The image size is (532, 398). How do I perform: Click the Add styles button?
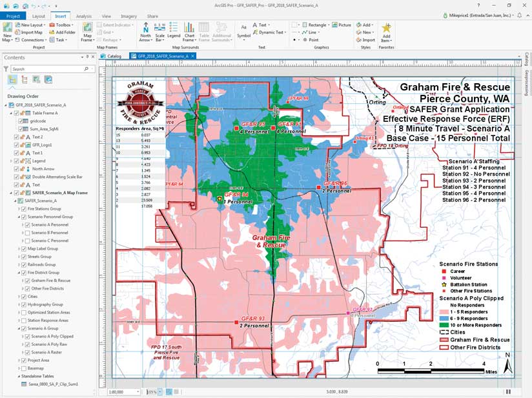[364, 25]
